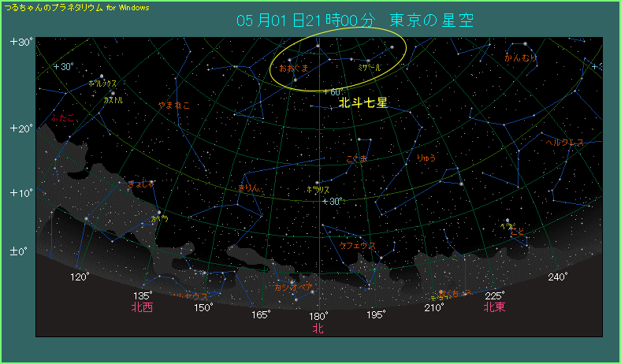Viewport: 621px width, 364px height.
Task: Select the 北東 direction marker
Action: [495, 307]
